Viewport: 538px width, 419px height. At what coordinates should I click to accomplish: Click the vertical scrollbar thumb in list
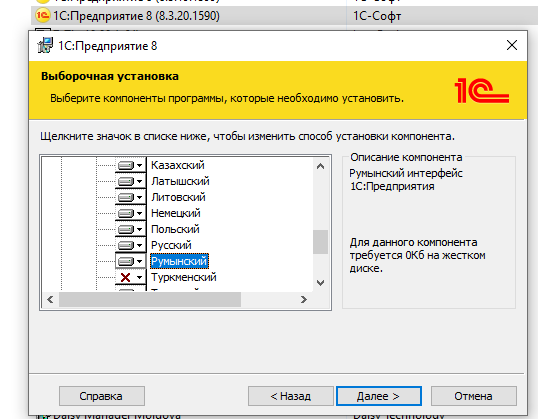tap(320, 242)
